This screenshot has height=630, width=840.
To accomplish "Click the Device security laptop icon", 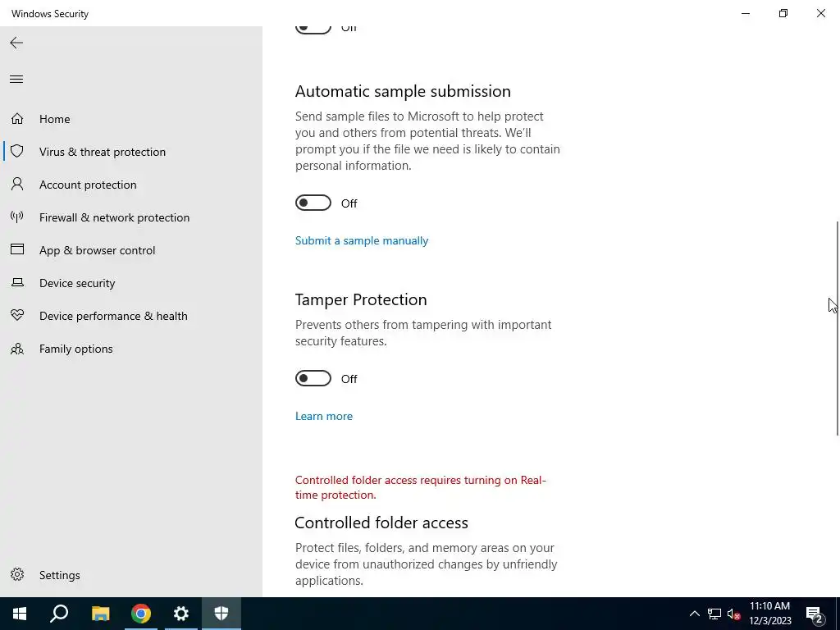I will [17, 282].
